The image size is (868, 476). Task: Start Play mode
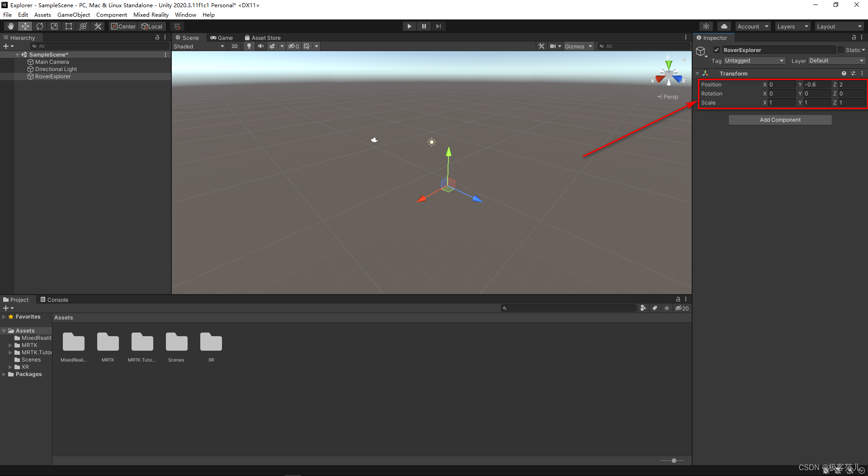click(x=409, y=26)
